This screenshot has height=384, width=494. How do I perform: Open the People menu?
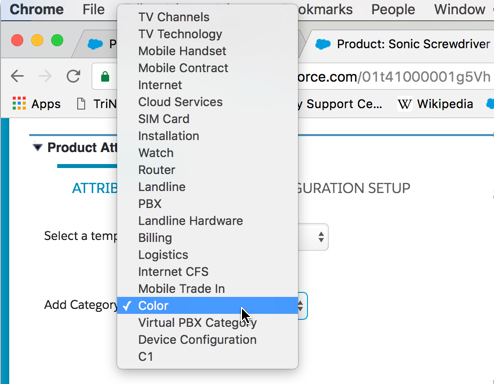click(393, 9)
